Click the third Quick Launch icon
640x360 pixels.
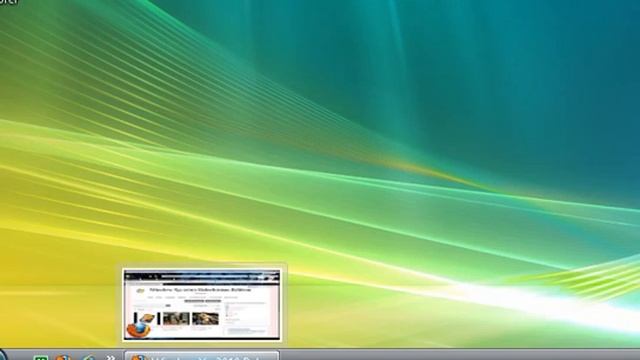coord(89,358)
